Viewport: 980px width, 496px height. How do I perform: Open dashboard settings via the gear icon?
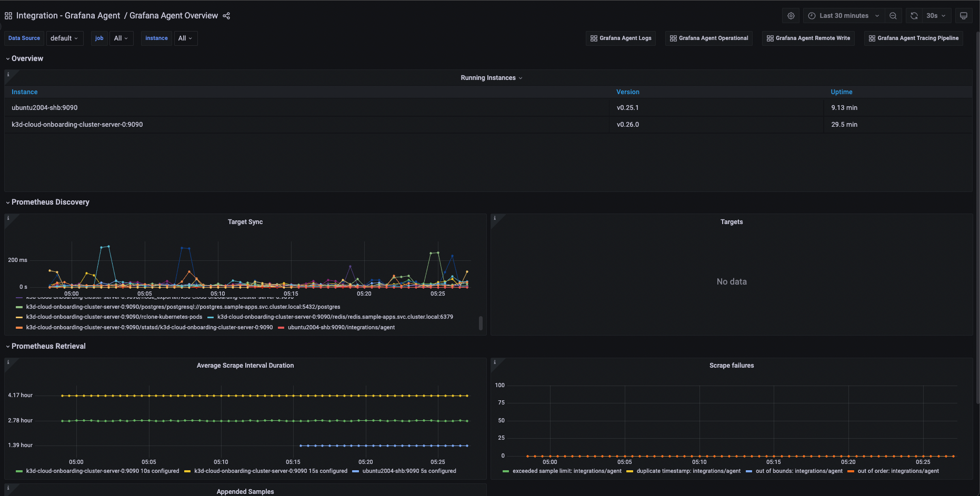pyautogui.click(x=791, y=15)
